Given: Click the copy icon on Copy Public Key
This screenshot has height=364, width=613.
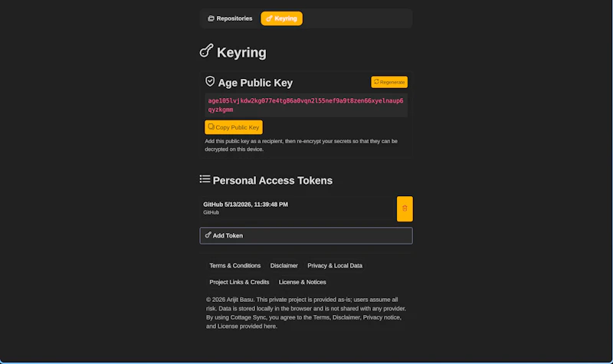Looking at the screenshot, I should [x=211, y=126].
